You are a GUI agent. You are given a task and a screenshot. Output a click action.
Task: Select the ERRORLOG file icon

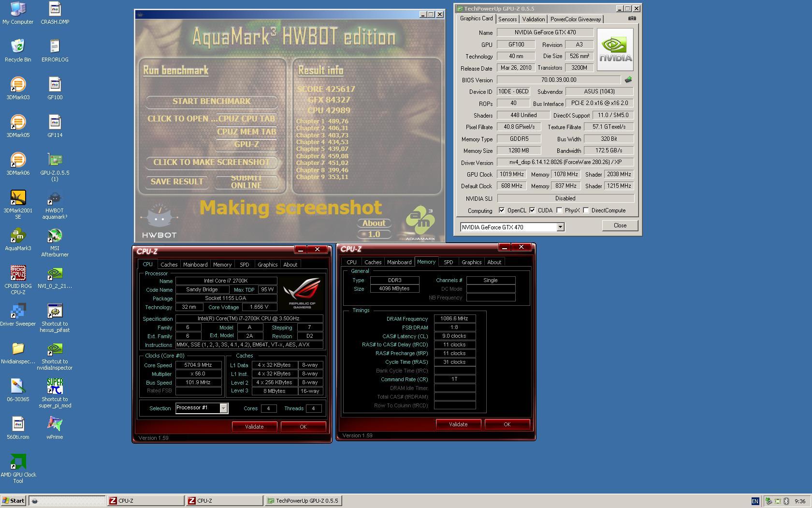click(x=55, y=50)
